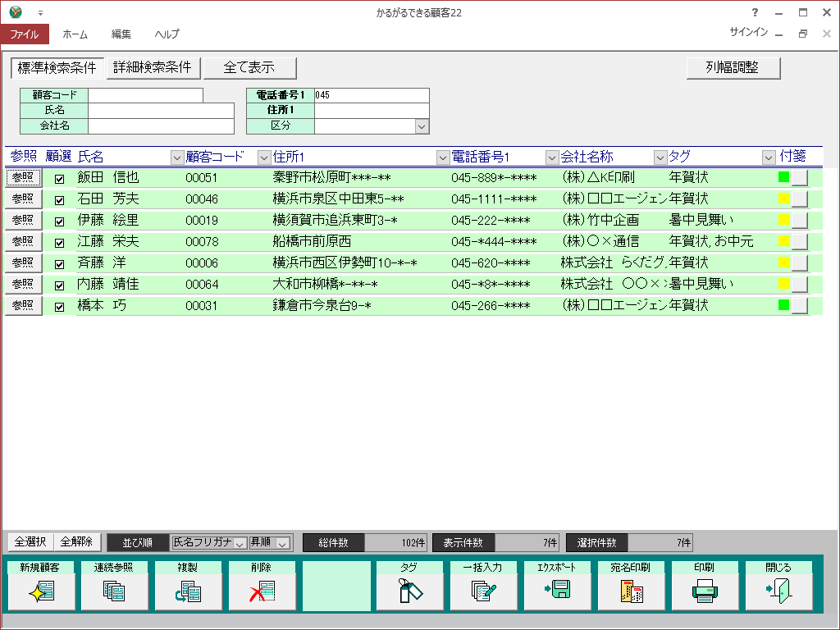Viewport: 840px width, 630px height.
Task: Click phone number 045-1111-****
Action: 494,199
